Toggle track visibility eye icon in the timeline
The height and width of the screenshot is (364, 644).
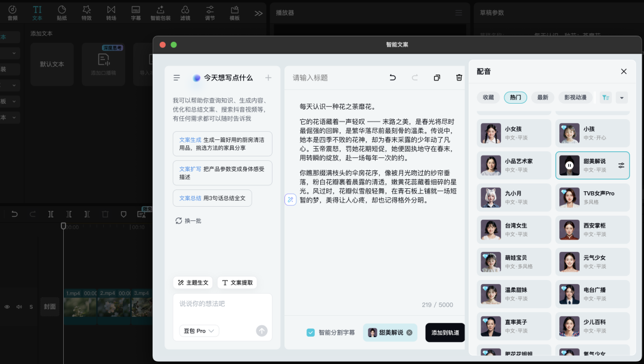(7, 307)
